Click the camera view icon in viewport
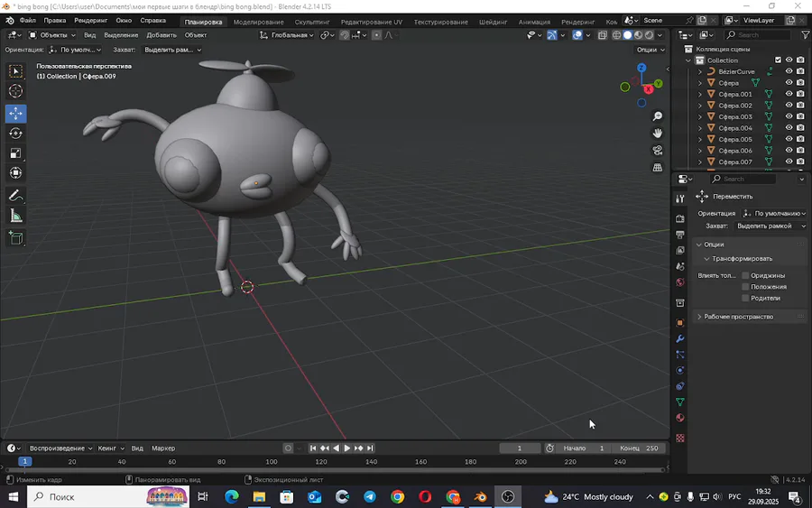Screen dimensions: 812x508 tap(658, 150)
